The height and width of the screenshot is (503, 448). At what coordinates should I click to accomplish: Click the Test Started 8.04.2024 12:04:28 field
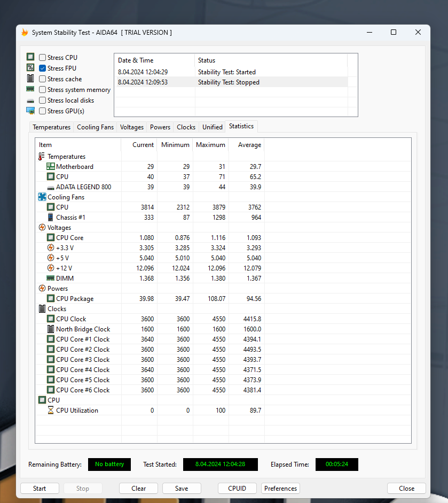[x=220, y=464]
